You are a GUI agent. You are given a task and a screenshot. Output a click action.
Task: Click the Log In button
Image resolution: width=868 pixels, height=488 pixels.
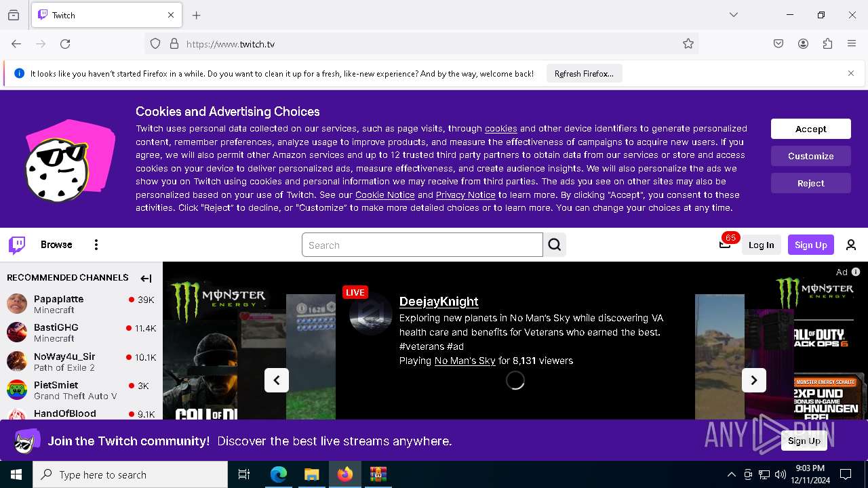click(x=761, y=245)
